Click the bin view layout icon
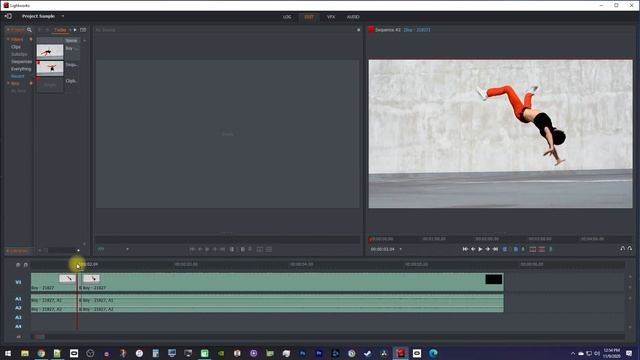Screen dimensions: 640x360 (x=83, y=30)
